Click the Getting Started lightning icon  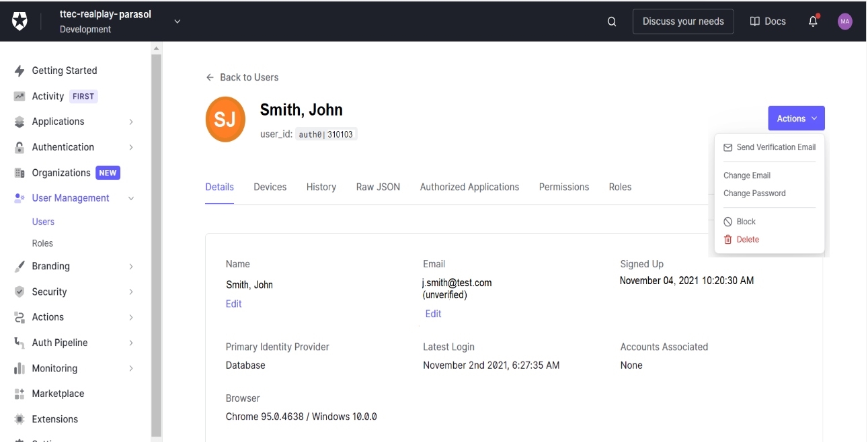coord(19,71)
